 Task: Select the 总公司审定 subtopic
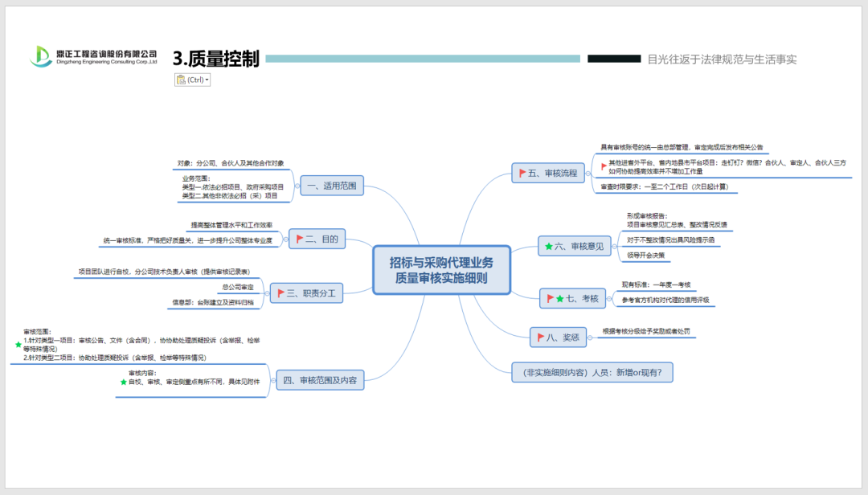pos(237,287)
